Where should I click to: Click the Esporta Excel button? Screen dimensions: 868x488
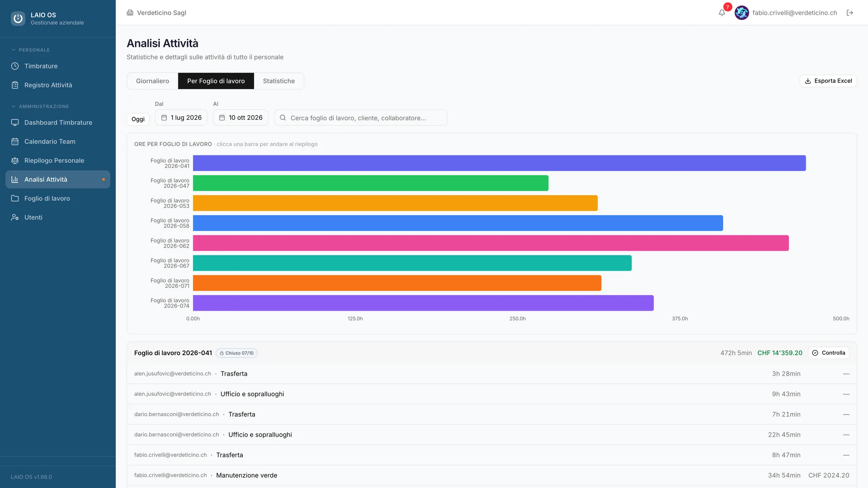click(x=828, y=81)
